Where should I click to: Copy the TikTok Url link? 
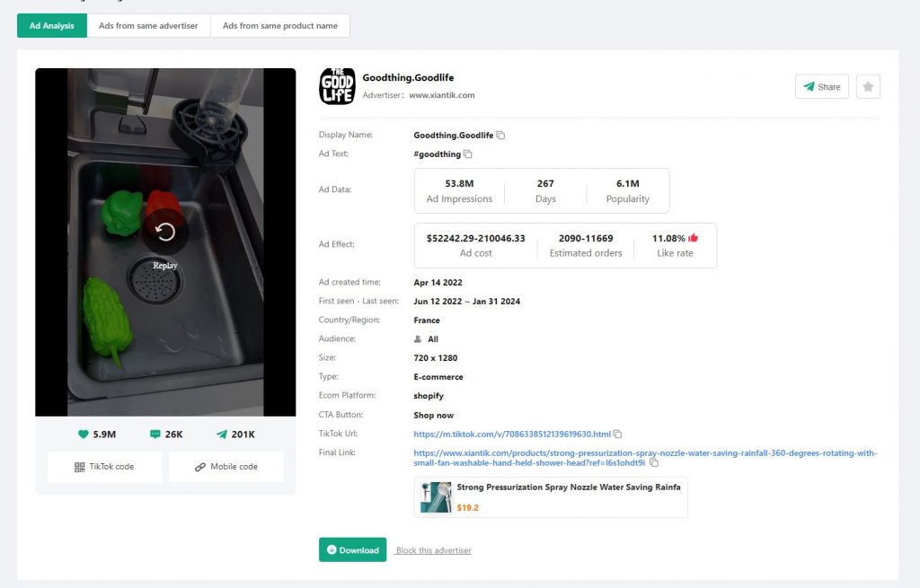(x=617, y=434)
